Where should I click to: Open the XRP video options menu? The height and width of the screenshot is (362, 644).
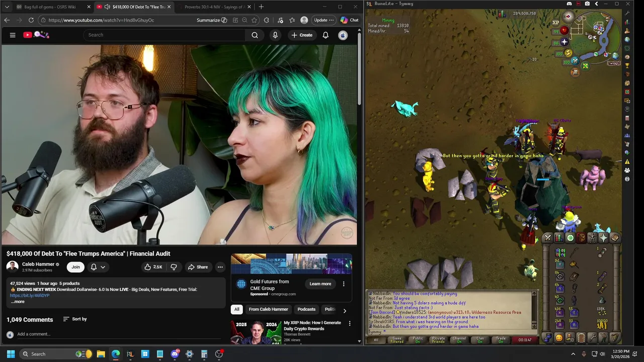350,323
